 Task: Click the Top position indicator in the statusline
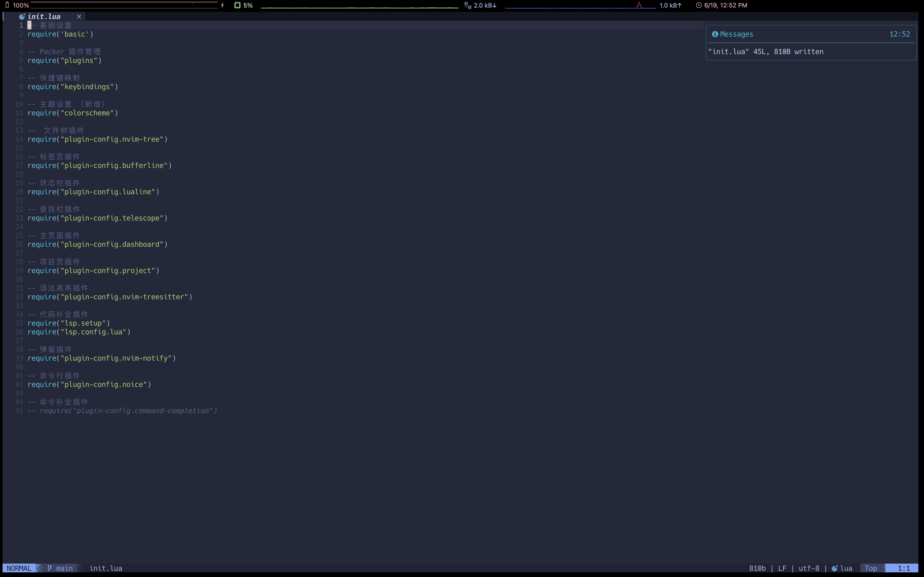pyautogui.click(x=871, y=568)
